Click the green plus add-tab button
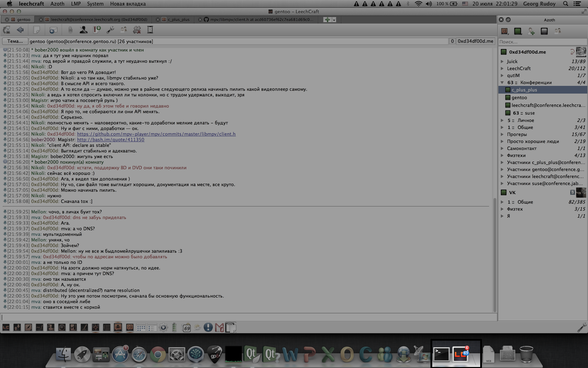Screen dimensions: 588x368 tap(327, 20)
